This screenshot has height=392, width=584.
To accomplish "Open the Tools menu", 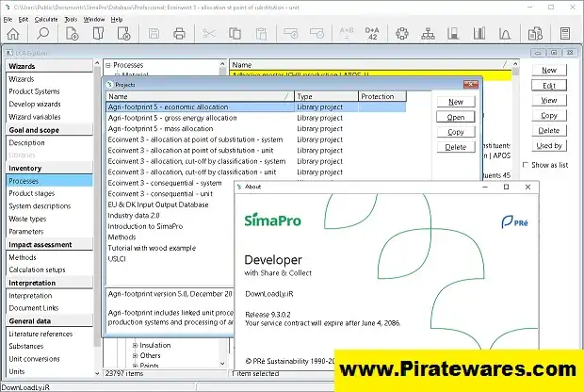I will (71, 19).
